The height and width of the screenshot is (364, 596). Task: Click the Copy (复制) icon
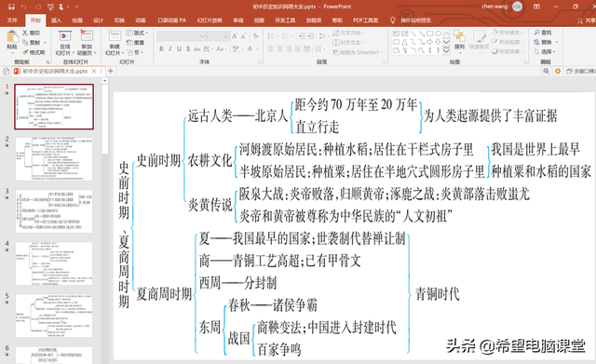pyautogui.click(x=25, y=42)
